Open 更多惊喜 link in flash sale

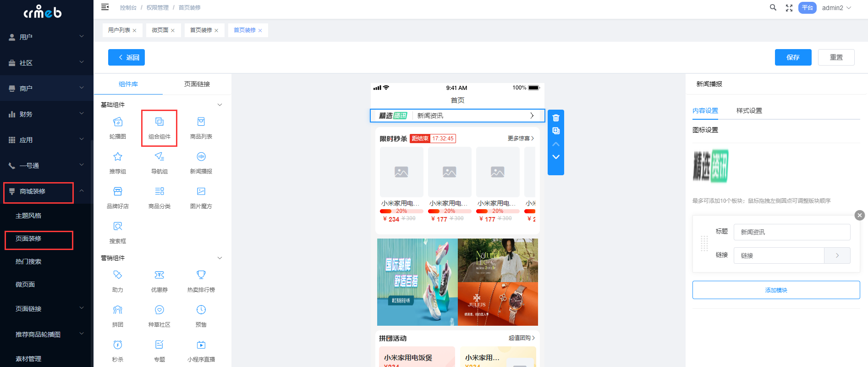[x=521, y=138]
